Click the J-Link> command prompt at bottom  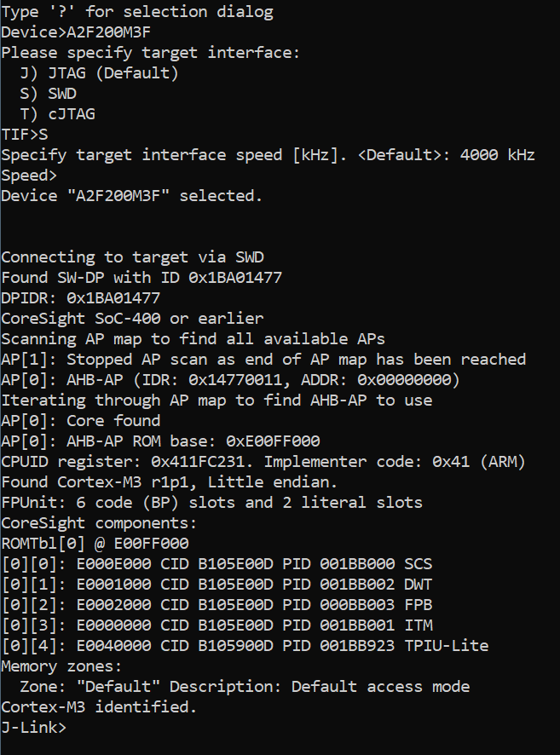(x=34, y=728)
